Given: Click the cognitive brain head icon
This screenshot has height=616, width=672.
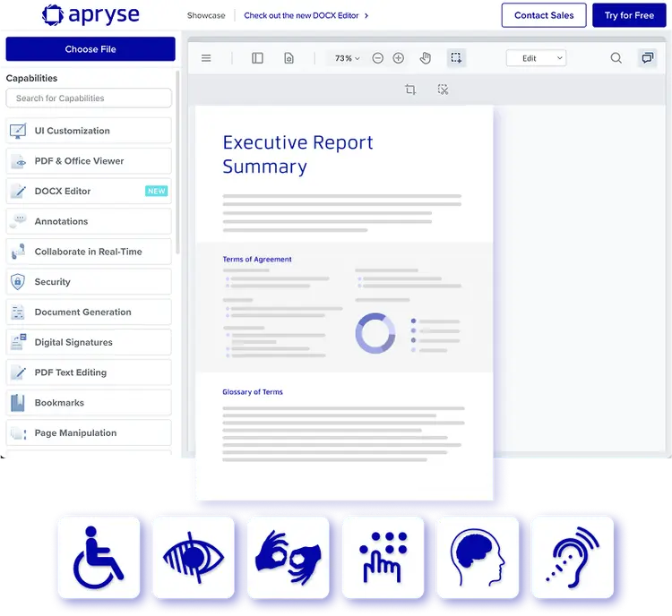Looking at the screenshot, I should pos(478,557).
